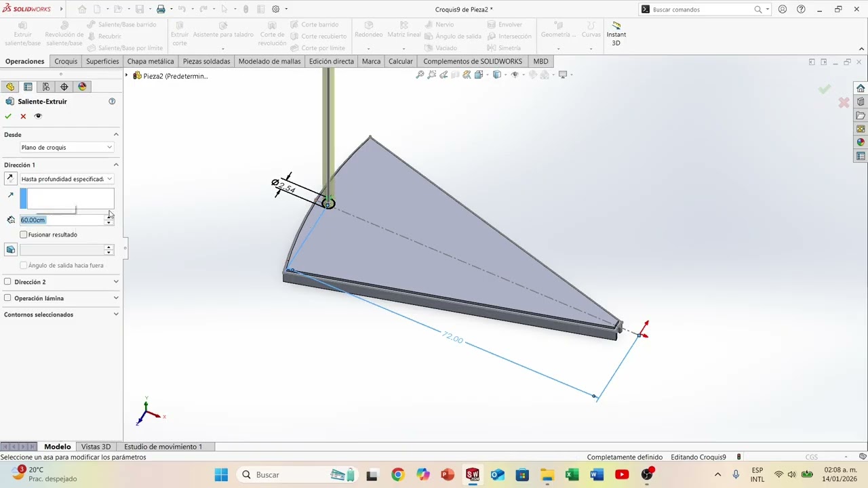
Task: Collapse the Dirección 1 section
Action: (116, 165)
